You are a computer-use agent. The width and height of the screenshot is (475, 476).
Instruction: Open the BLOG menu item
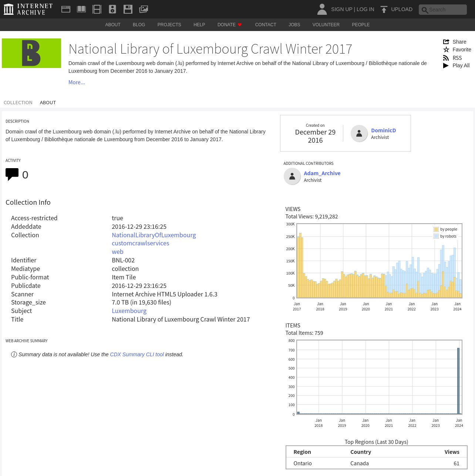coord(139,25)
